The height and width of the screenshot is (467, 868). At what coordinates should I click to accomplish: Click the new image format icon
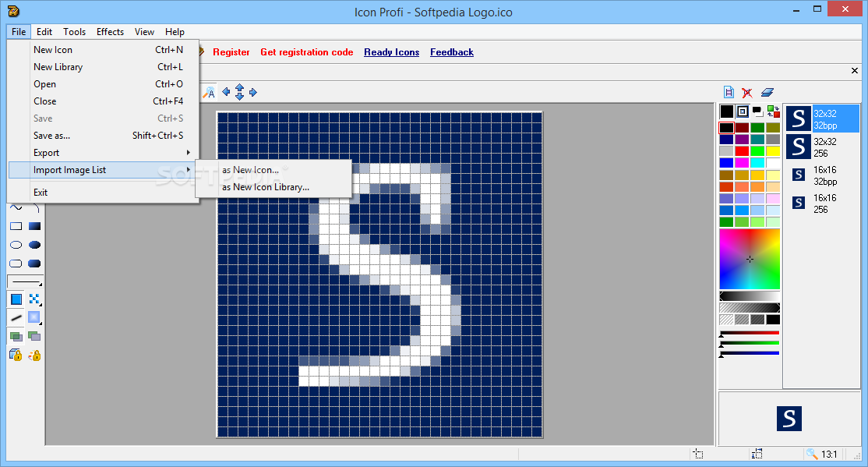pyautogui.click(x=729, y=93)
